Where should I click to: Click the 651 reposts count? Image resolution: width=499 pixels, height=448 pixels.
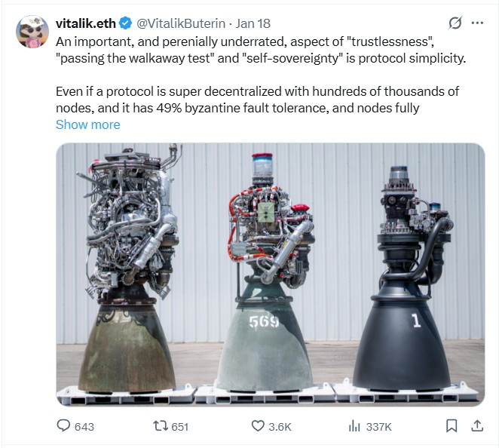coord(180,427)
